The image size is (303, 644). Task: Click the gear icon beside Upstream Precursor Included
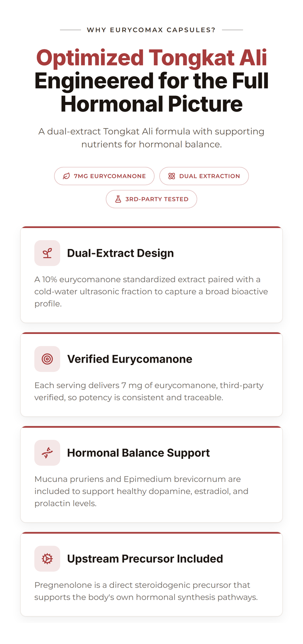coord(47,559)
